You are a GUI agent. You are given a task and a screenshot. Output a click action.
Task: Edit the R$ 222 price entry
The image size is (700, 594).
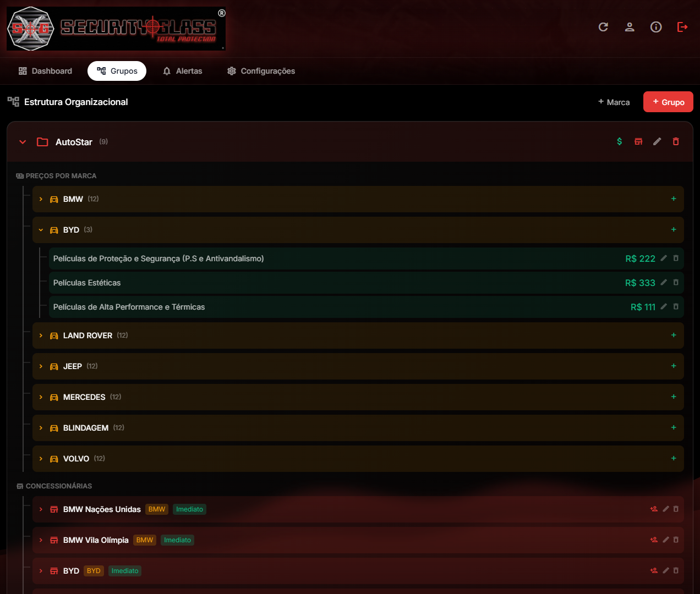(664, 258)
